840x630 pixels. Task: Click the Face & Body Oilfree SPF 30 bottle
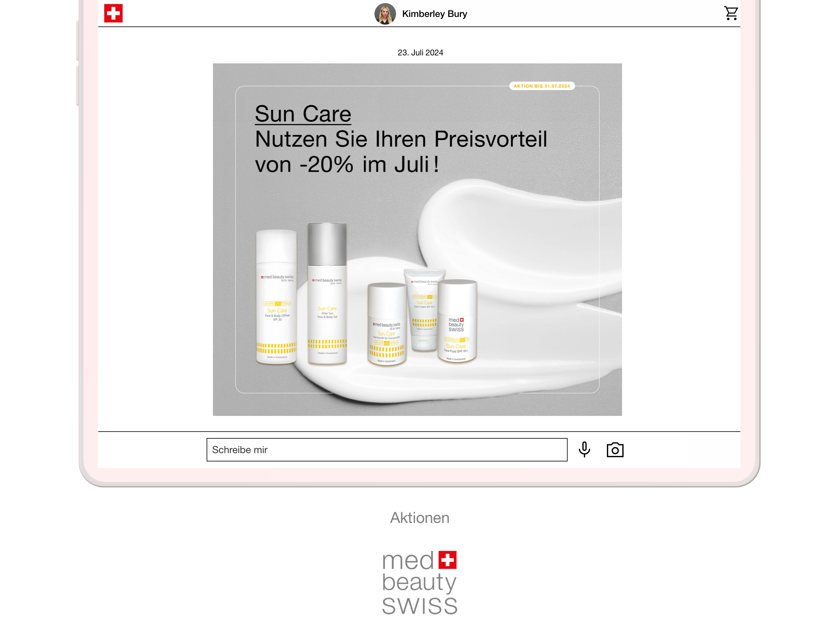click(276, 297)
